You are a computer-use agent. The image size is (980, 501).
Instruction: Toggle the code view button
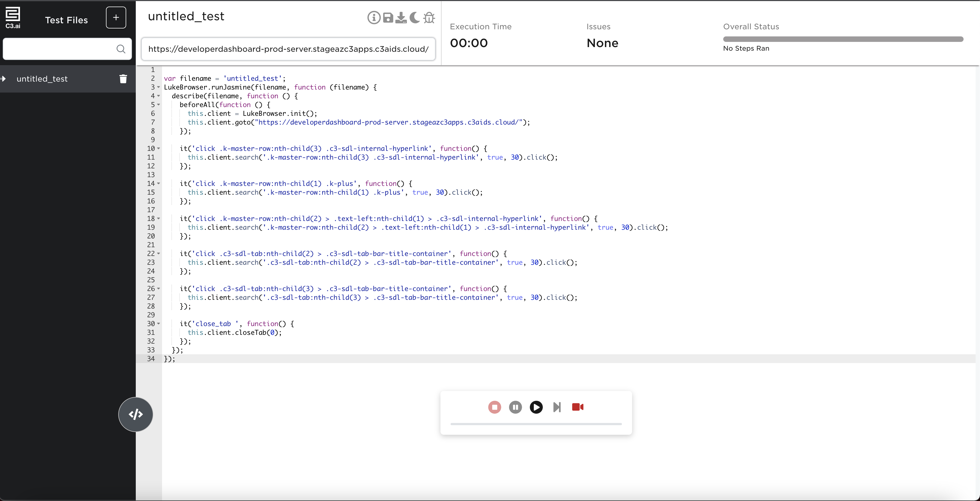[x=136, y=414]
